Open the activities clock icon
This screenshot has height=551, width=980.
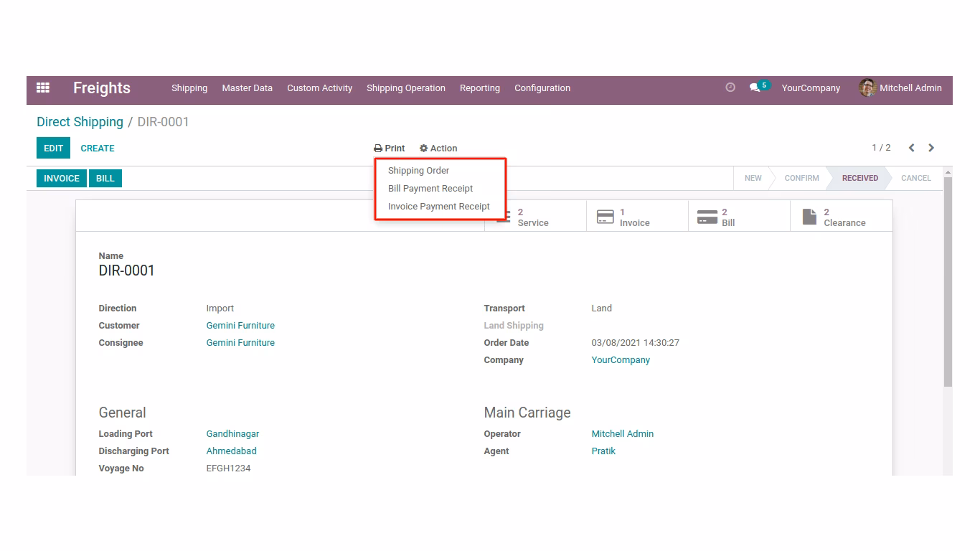click(730, 88)
